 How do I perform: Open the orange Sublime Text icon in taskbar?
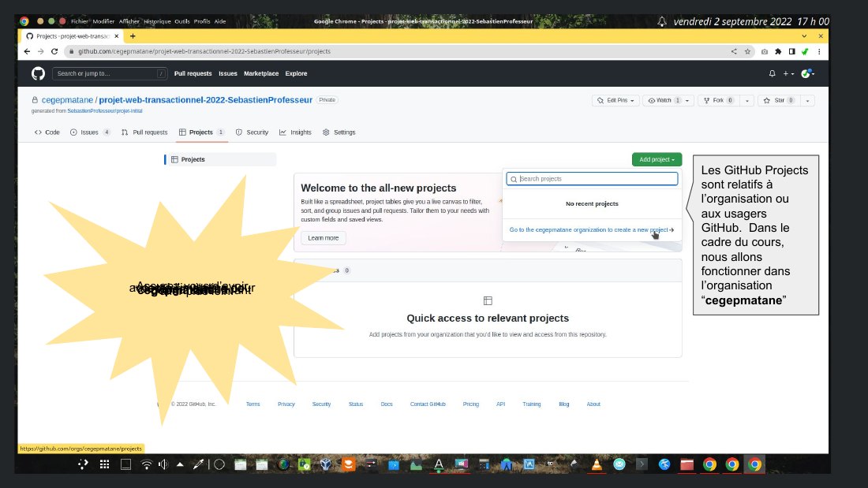pyautogui.click(x=348, y=464)
